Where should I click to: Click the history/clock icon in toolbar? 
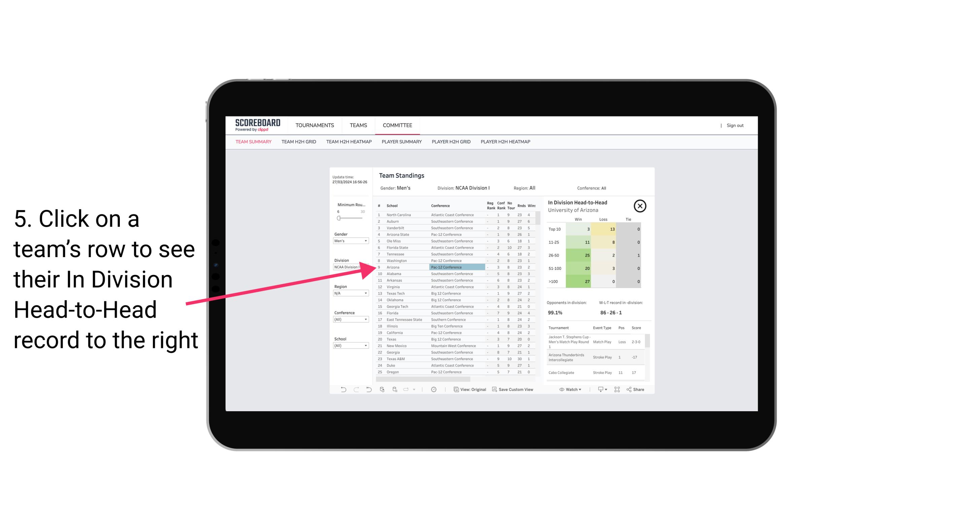(435, 389)
